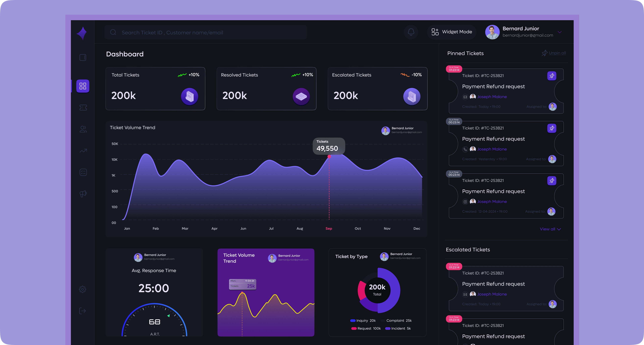Click the sidebar panel toggle icon
Image resolution: width=644 pixels, height=345 pixels.
tap(83, 58)
